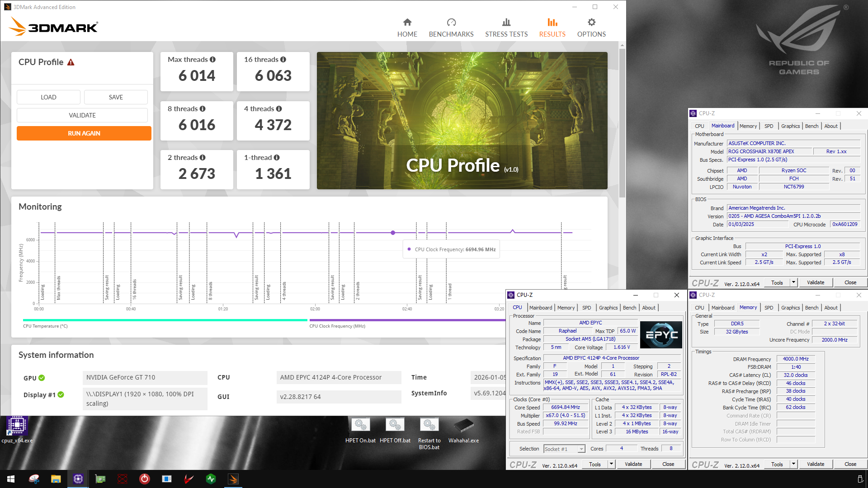
Task: Click the CPU Clock Frequency legend bar
Action: pos(407,320)
